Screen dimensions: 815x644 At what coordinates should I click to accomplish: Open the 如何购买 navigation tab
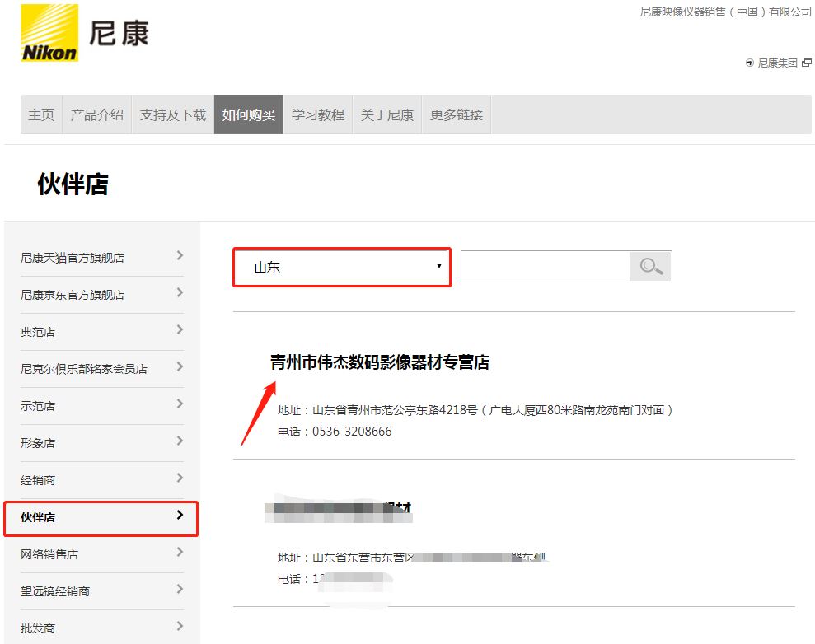tap(248, 114)
